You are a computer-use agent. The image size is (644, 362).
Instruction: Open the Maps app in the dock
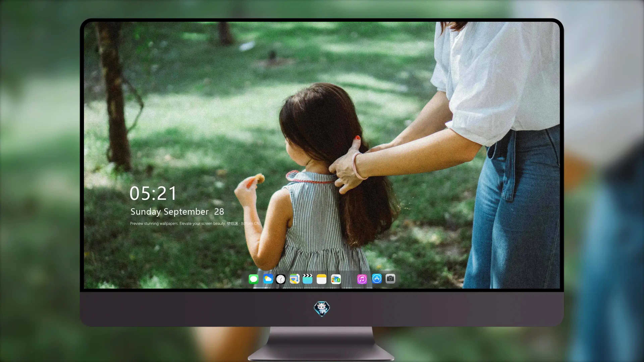pos(294,279)
